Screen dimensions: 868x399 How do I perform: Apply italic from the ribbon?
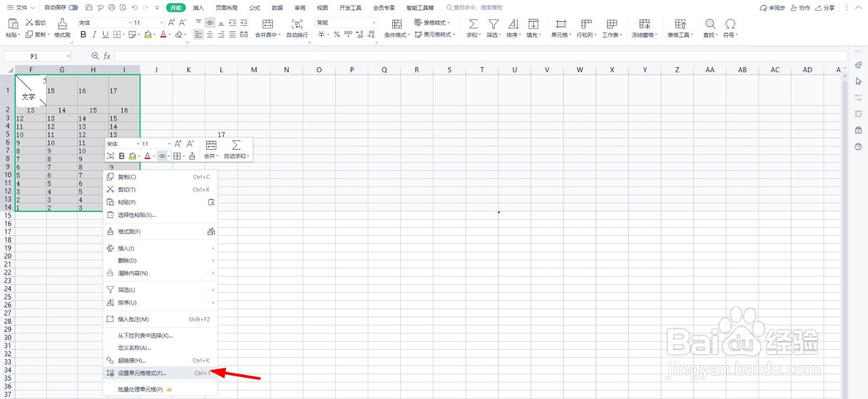pyautogui.click(x=94, y=34)
